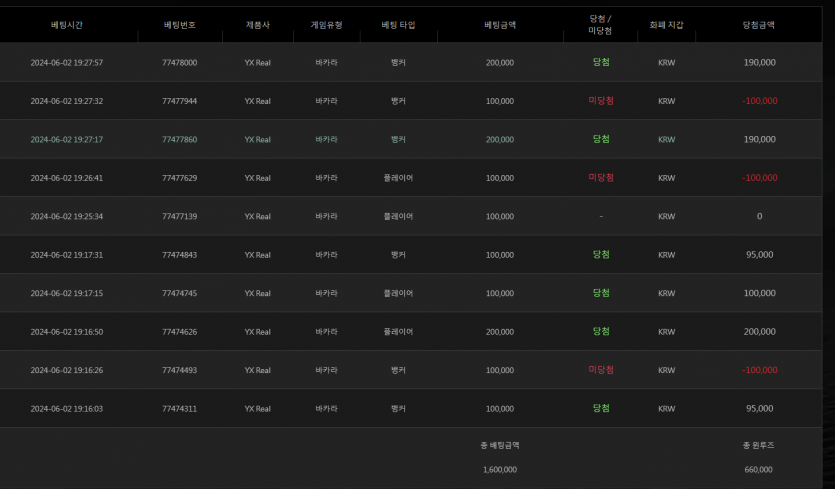
Task: Select bet number 77474843
Action: click(179, 255)
